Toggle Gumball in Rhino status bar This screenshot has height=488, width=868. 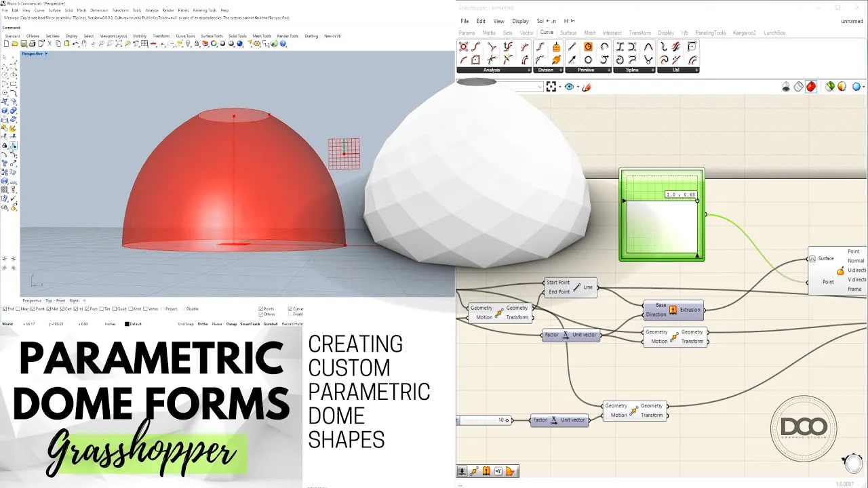point(270,324)
